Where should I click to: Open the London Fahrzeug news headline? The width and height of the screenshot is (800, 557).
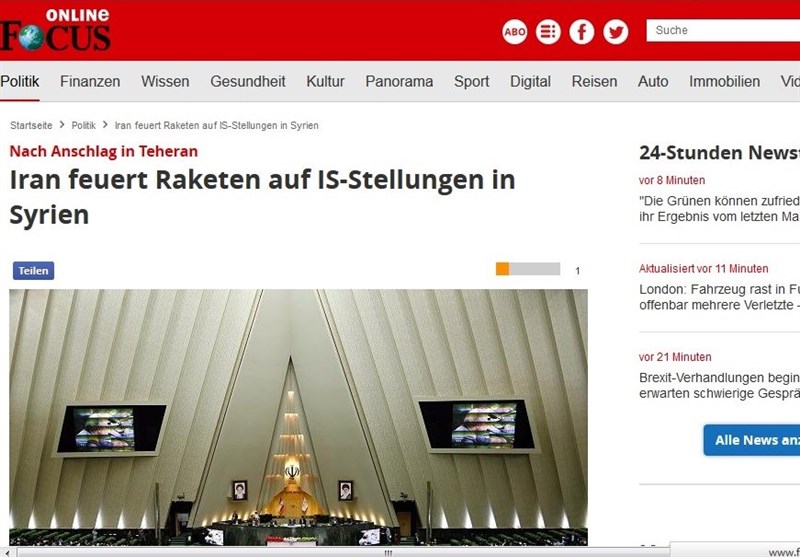tap(719, 297)
